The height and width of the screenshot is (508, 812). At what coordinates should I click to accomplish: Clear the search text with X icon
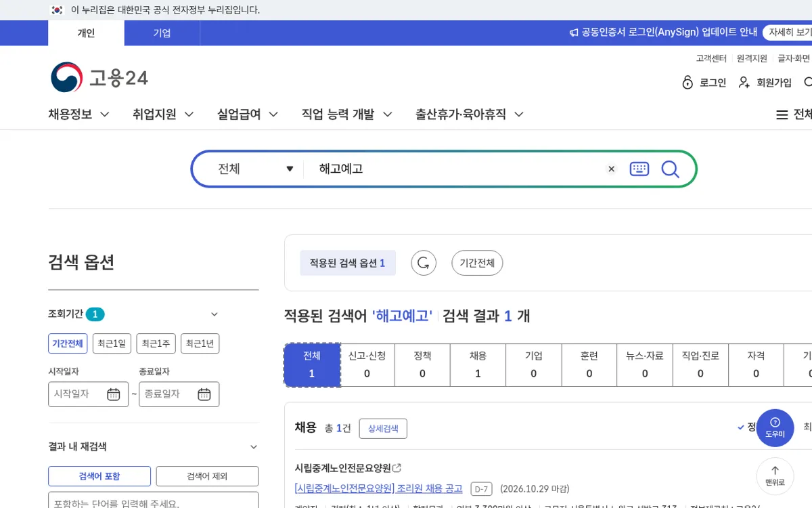(x=612, y=169)
